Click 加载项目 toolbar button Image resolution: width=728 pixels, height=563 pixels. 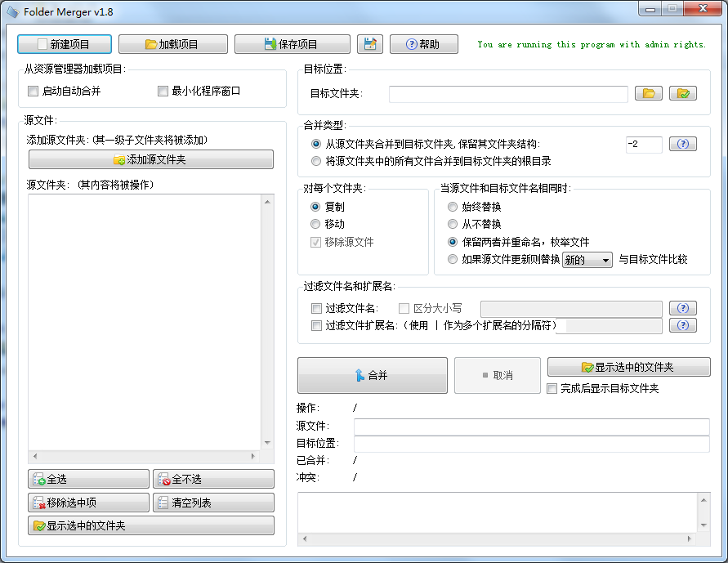click(172, 44)
